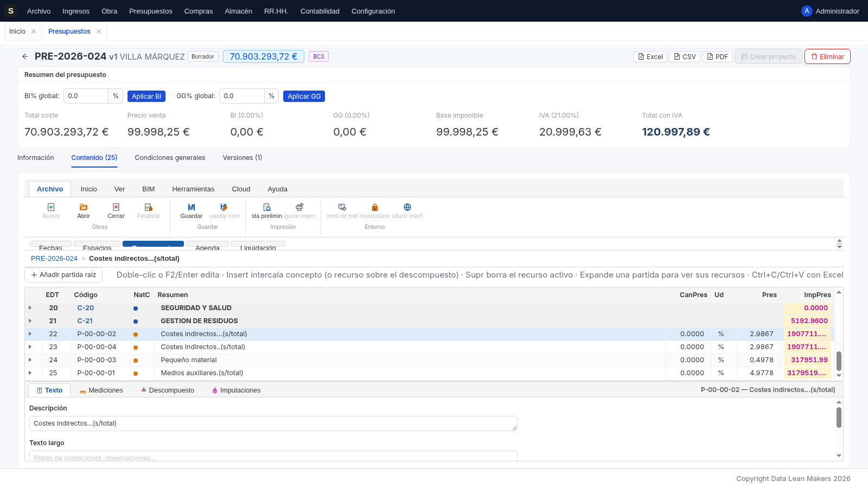Open the Mediciones panel tab

pos(101,390)
